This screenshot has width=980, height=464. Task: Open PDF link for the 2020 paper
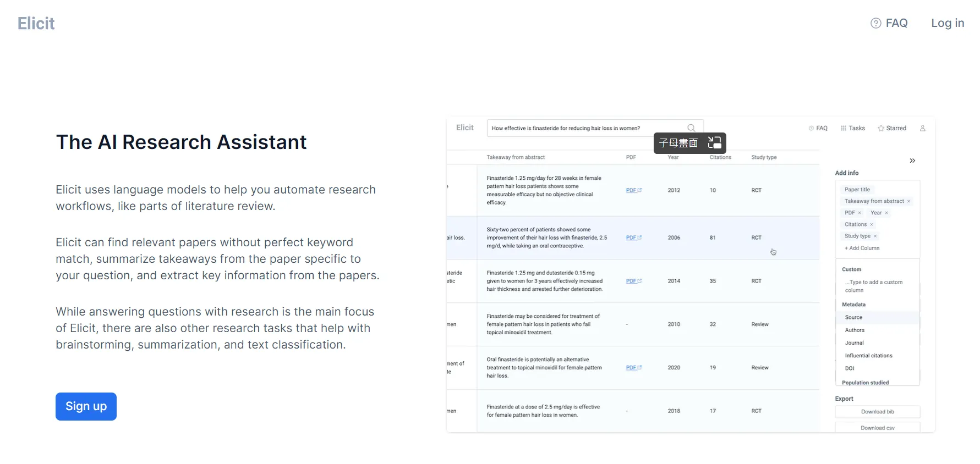633,368
